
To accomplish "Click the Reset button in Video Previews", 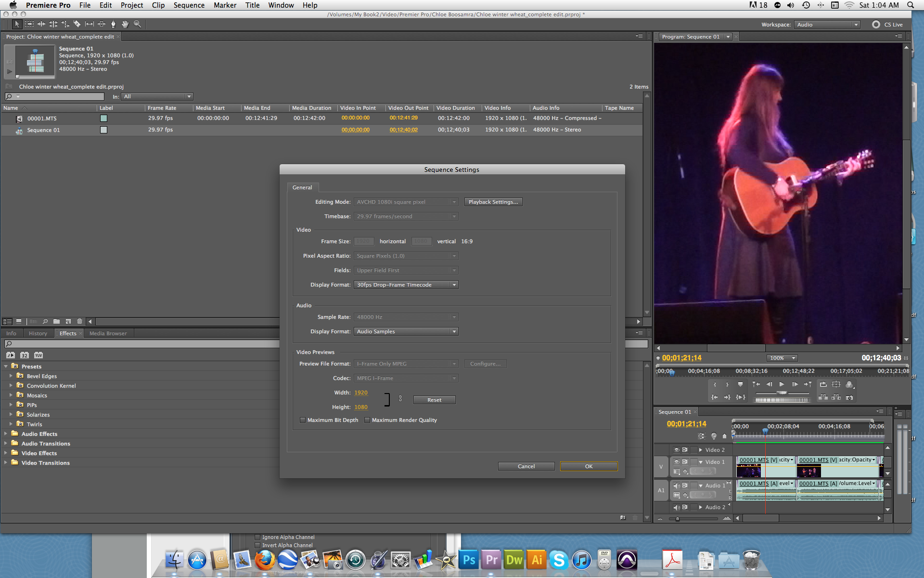I will [434, 400].
